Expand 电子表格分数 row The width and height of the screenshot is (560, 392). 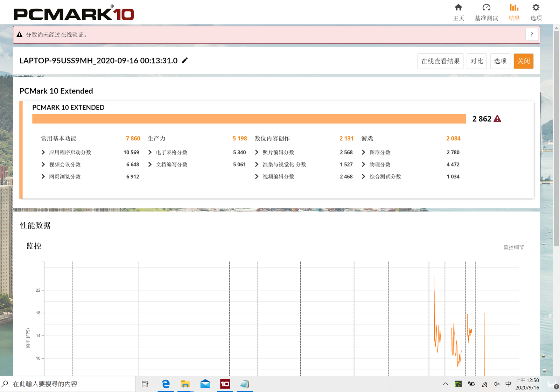click(x=150, y=152)
